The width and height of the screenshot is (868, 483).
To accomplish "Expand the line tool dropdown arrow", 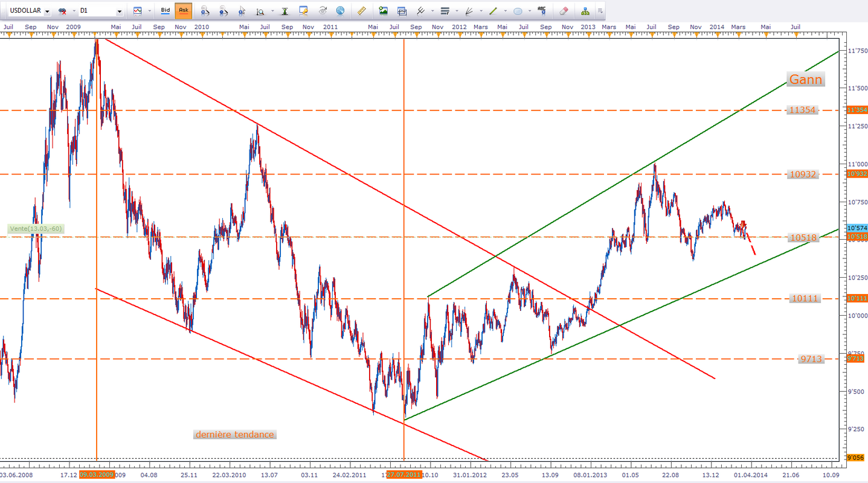I will [504, 11].
